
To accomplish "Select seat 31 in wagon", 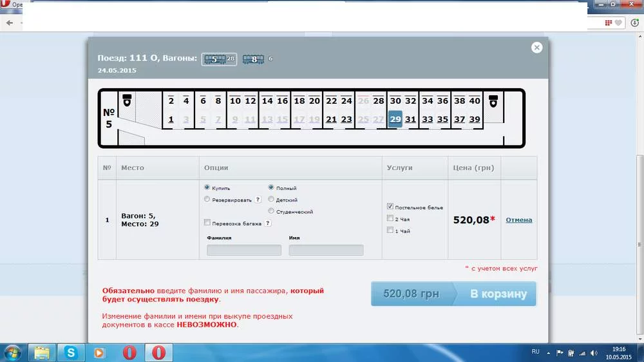I will [410, 120].
